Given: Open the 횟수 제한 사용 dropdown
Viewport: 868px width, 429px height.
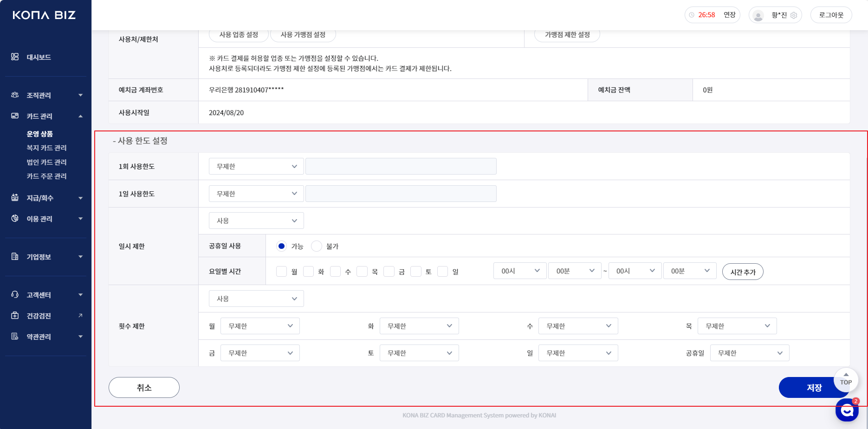Looking at the screenshot, I should pyautogui.click(x=256, y=299).
